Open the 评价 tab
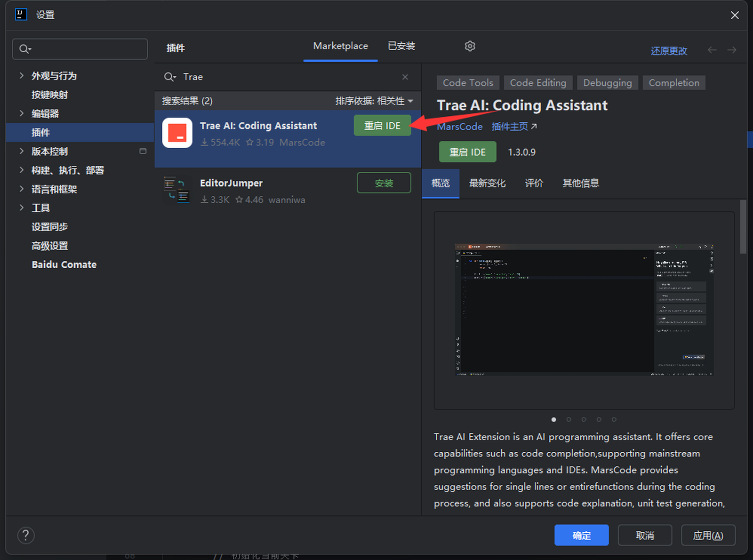 (534, 183)
